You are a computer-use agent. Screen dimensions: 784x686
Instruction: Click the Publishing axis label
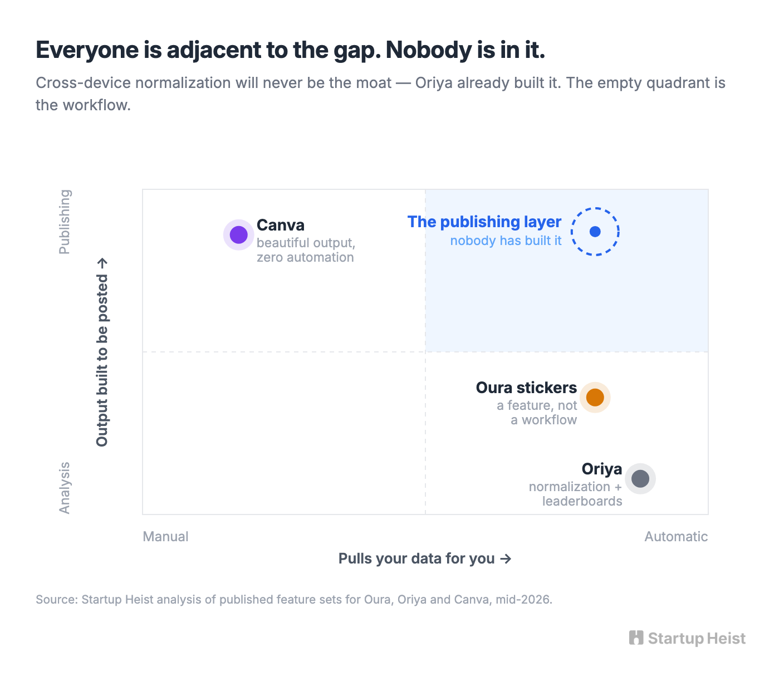pyautogui.click(x=65, y=222)
